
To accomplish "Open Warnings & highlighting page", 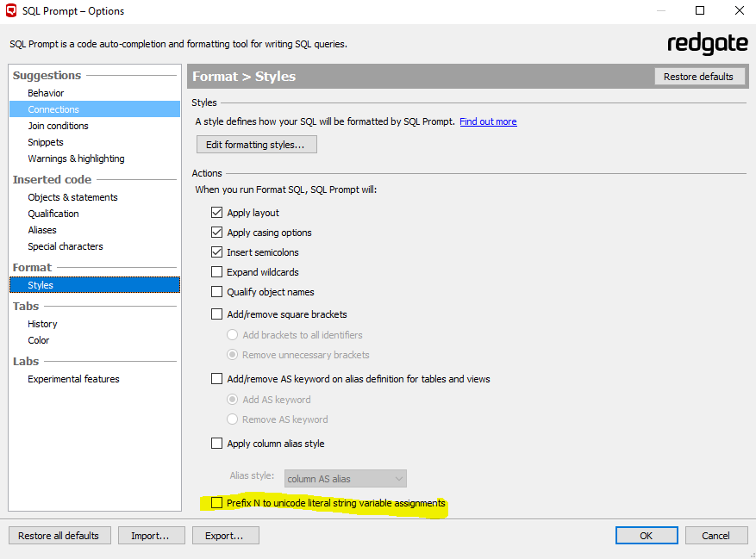I will click(76, 158).
